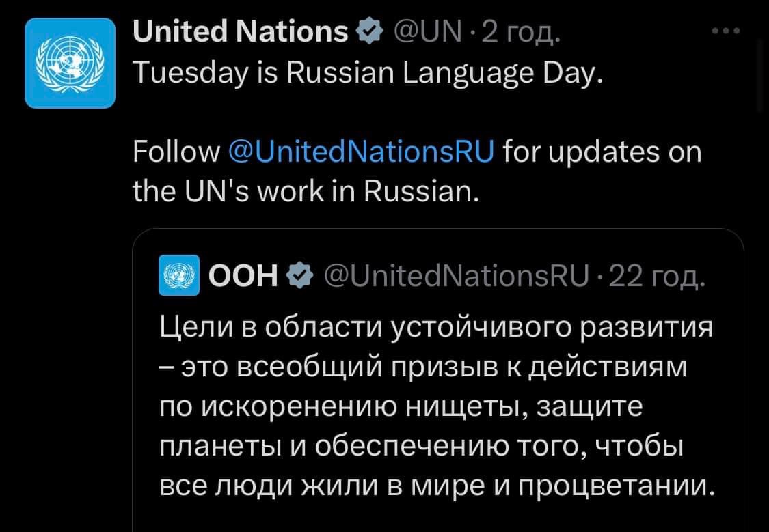Click verified badge beside United Nations name
Screen dimensions: 769x532
pos(366,31)
